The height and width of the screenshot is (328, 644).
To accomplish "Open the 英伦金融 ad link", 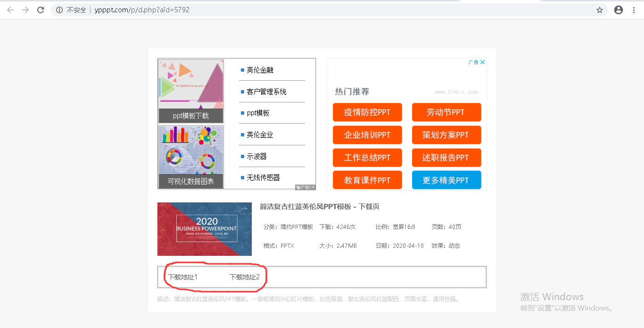I will click(260, 70).
